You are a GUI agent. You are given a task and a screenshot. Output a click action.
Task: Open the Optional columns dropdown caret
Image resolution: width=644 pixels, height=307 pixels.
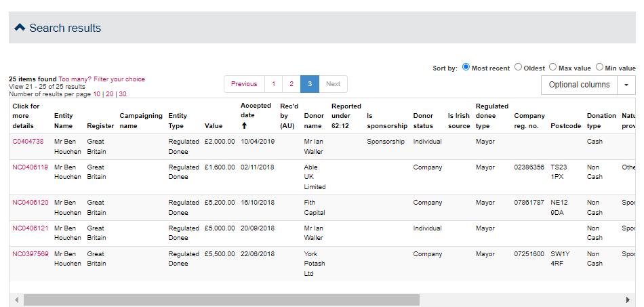pyautogui.click(x=626, y=85)
